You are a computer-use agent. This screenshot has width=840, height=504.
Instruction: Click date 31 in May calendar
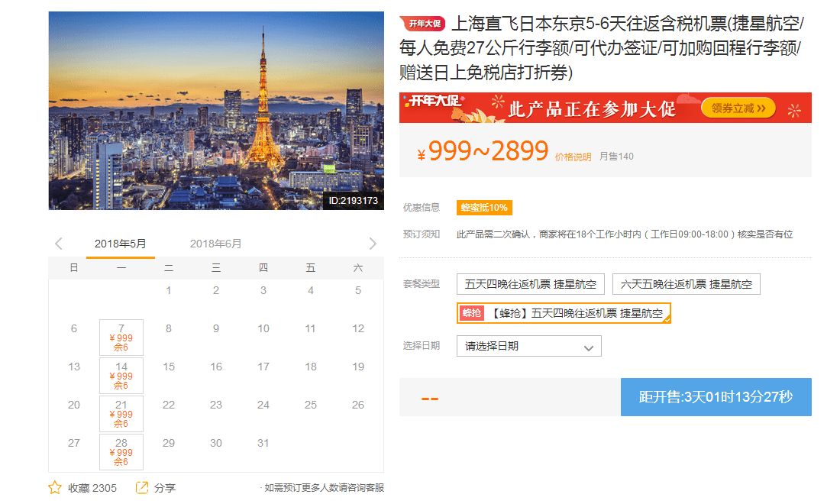(263, 443)
